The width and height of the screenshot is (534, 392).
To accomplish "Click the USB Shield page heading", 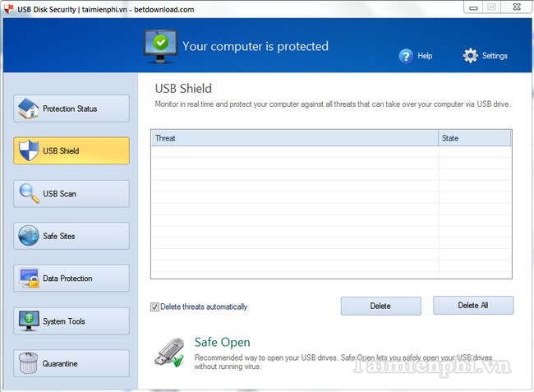I will click(183, 89).
